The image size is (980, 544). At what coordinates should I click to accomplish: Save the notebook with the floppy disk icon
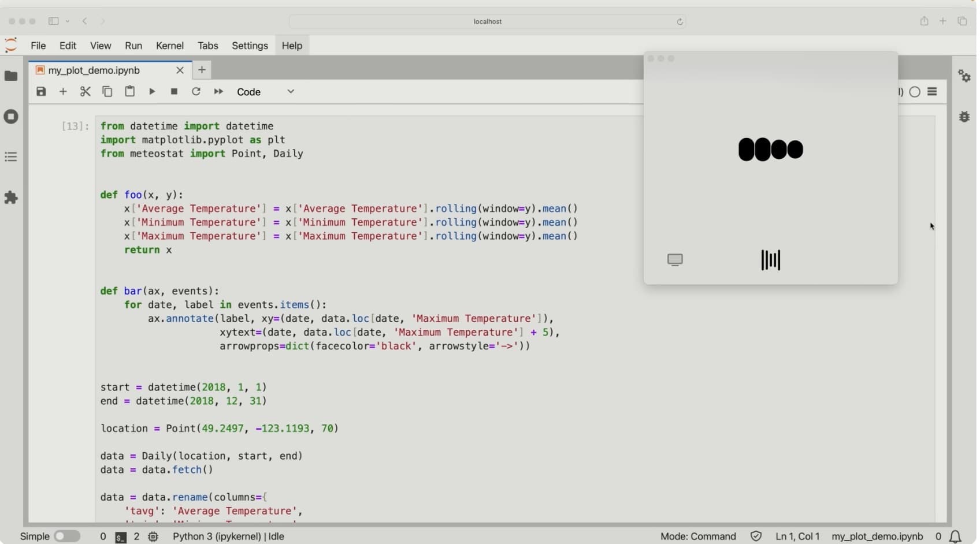(41, 92)
